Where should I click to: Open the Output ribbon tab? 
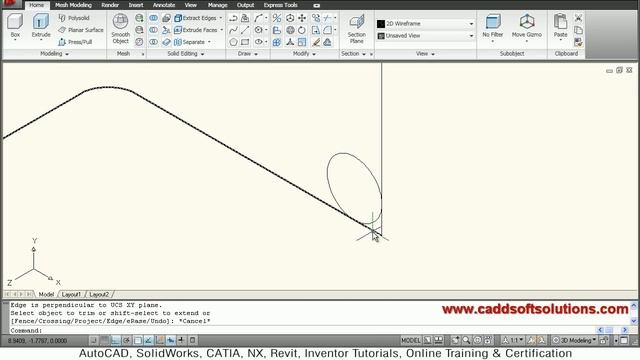245,5
